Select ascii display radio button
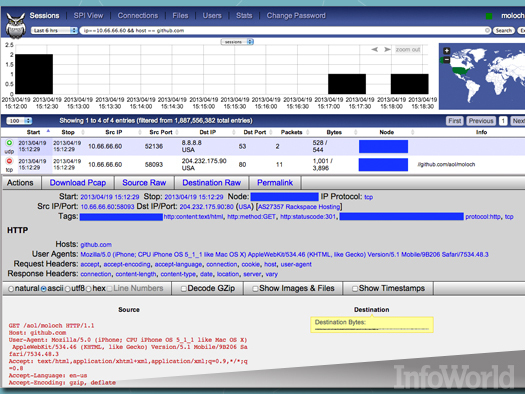The height and width of the screenshot is (394, 525). coord(44,289)
